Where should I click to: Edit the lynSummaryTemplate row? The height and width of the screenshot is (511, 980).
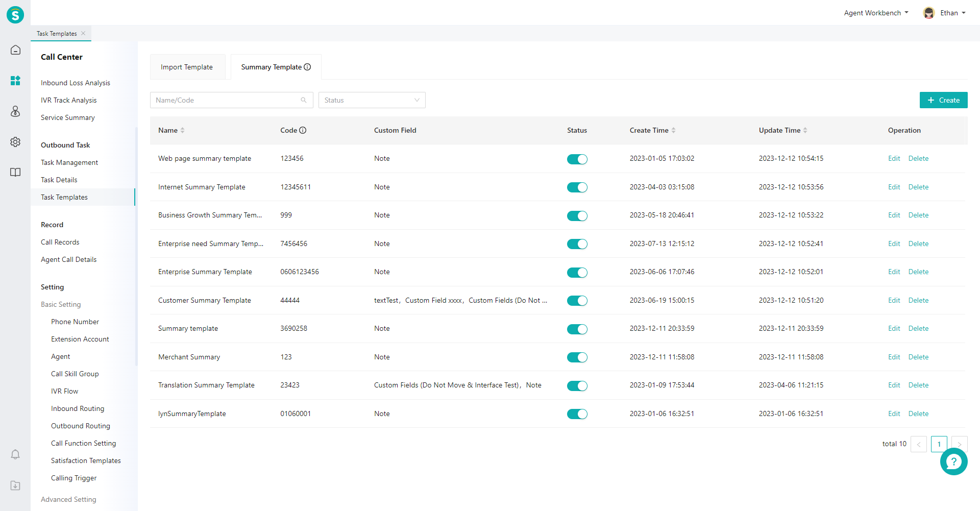pos(894,413)
